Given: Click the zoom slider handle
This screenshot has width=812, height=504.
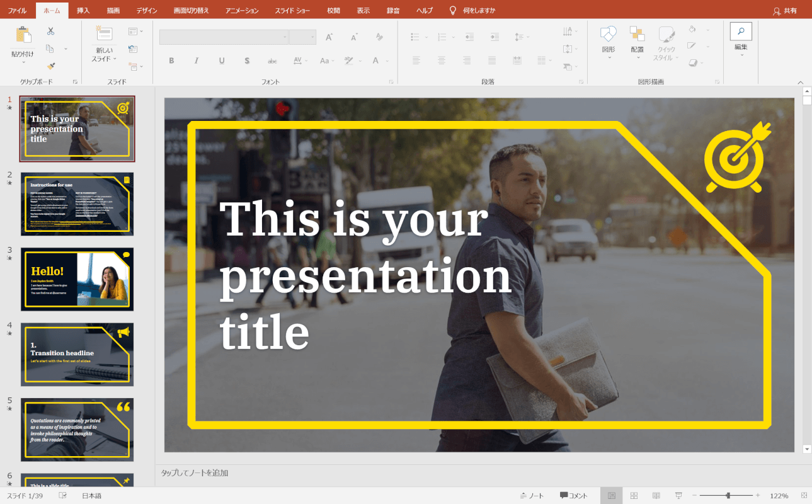Looking at the screenshot, I should point(728,496).
